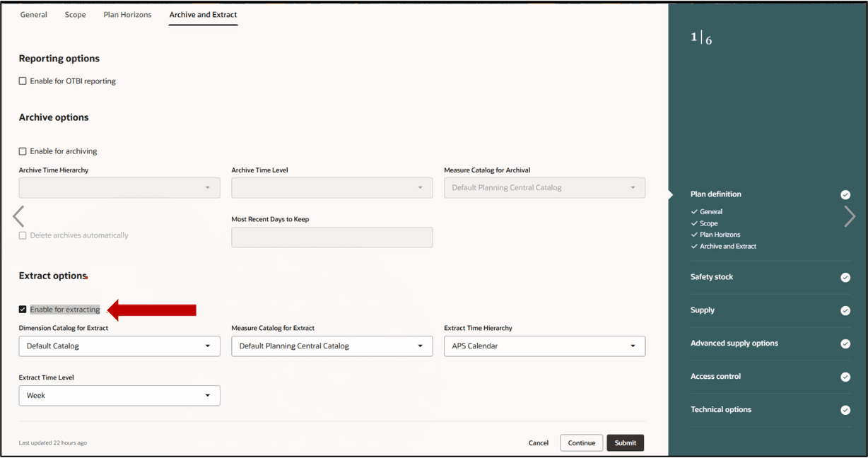Submit the plan options

(625, 442)
